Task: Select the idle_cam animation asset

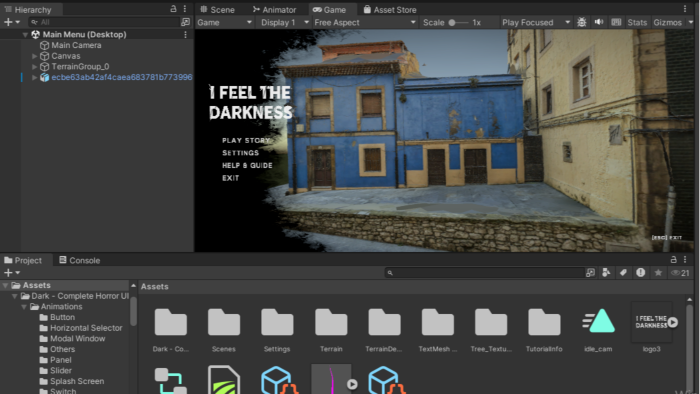Action: coord(598,330)
